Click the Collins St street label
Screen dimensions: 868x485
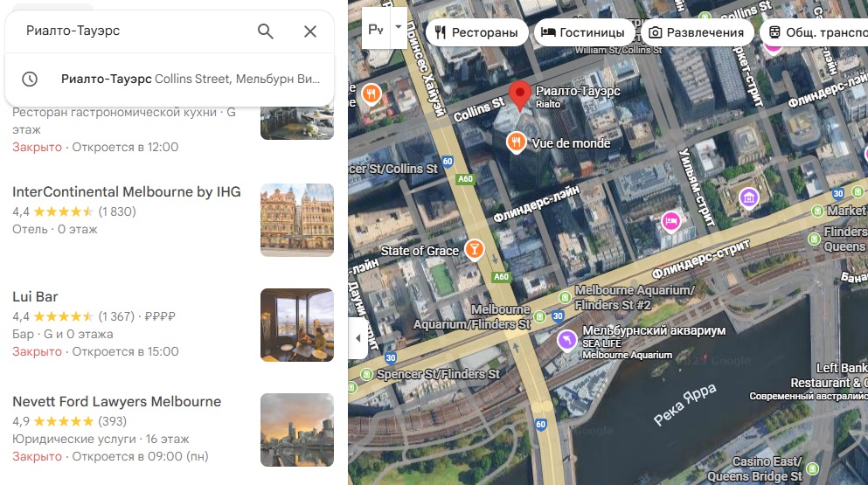(479, 109)
